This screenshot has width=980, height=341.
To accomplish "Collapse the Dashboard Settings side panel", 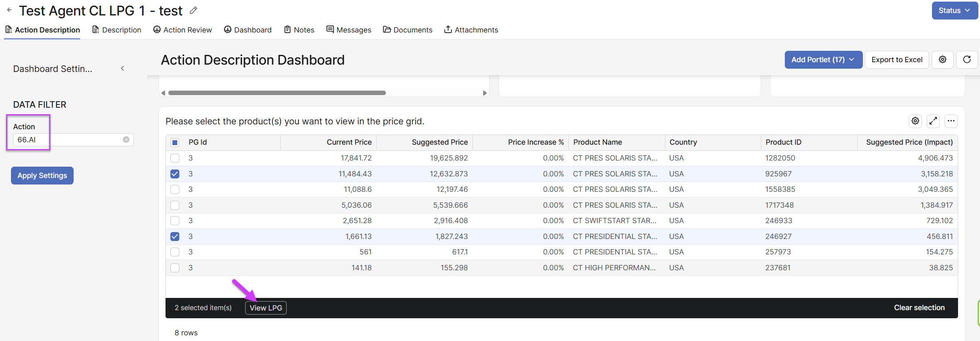I will click(x=122, y=69).
